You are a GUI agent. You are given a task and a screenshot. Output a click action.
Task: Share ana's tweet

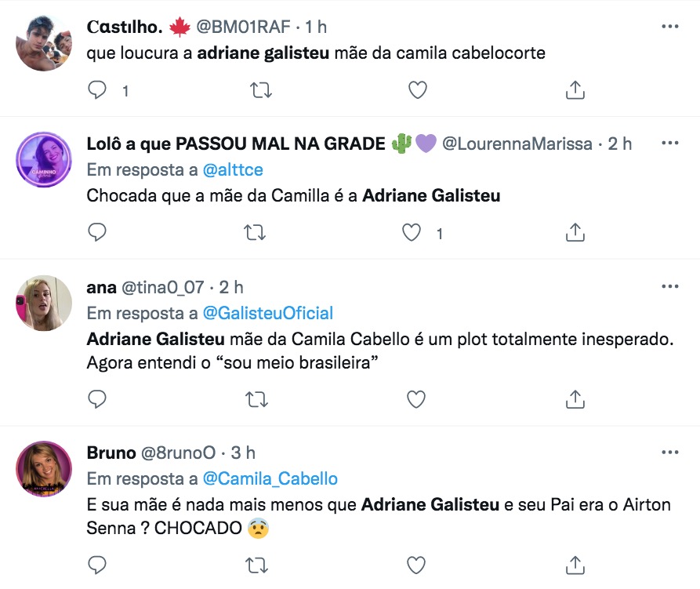[575, 400]
